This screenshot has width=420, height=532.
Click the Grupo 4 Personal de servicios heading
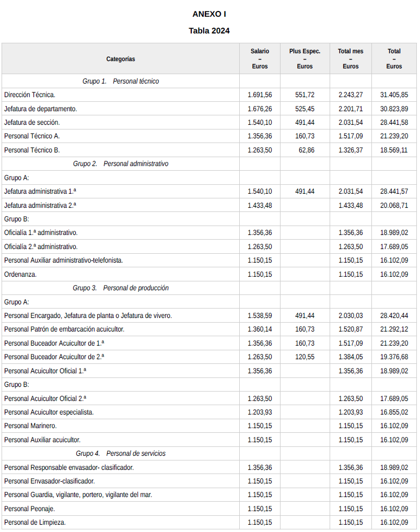121,454
